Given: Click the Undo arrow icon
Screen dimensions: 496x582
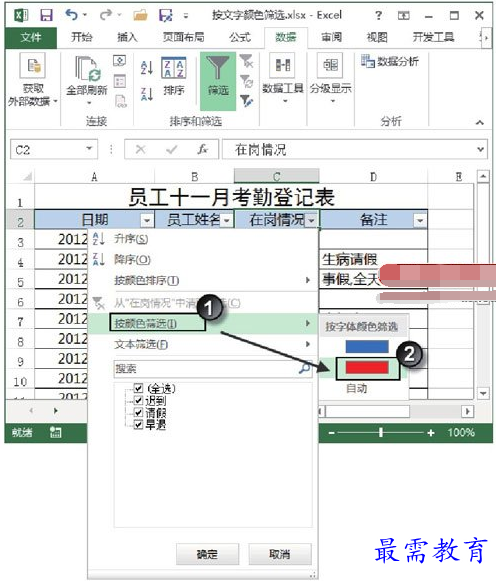Looking at the screenshot, I should point(71,15).
